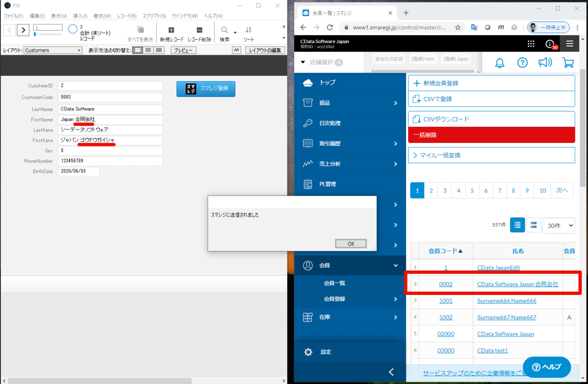Go to next record in FM window

[x=23, y=30]
